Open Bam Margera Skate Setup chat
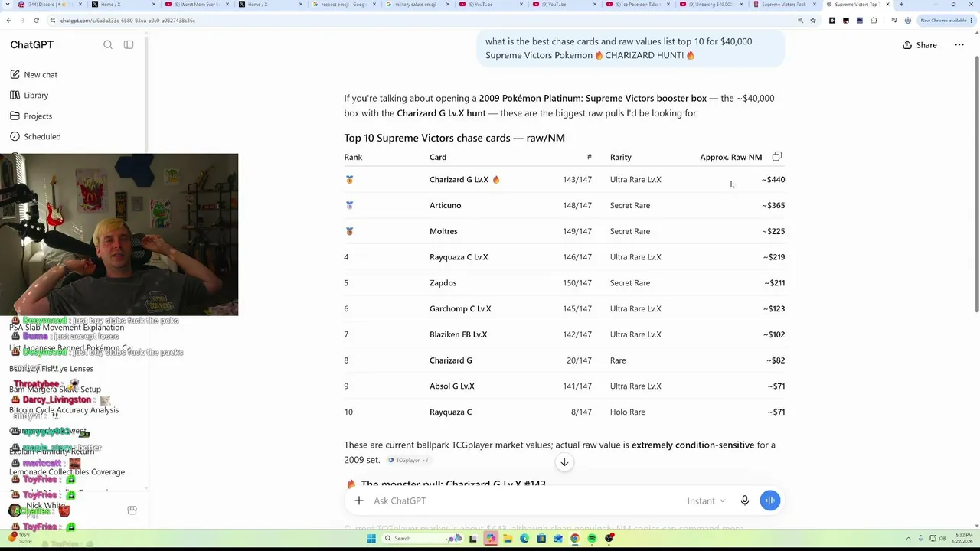Image resolution: width=980 pixels, height=551 pixels. (55, 390)
